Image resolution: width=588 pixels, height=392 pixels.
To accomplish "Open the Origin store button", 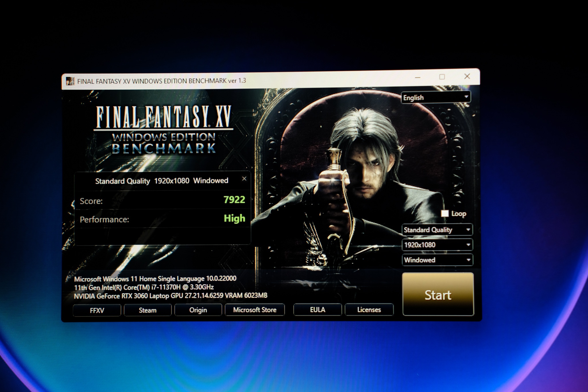I will pos(198,310).
